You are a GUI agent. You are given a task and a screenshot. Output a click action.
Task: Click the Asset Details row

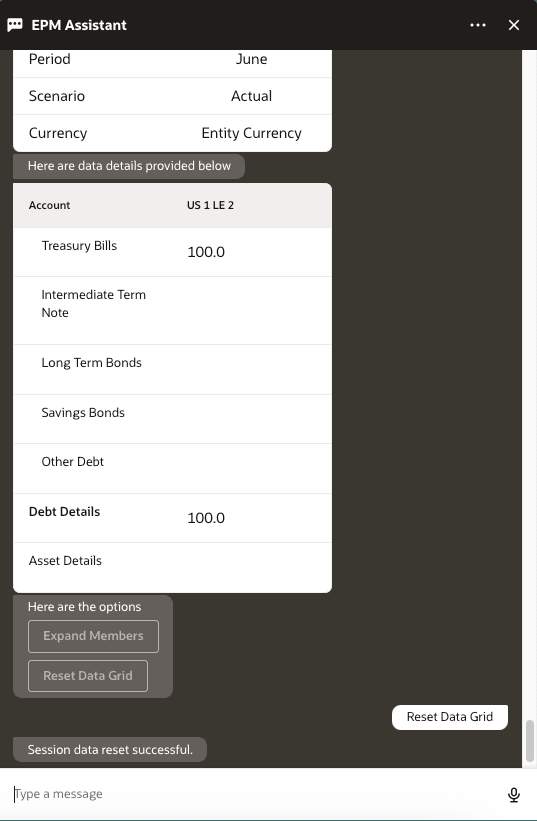point(172,568)
